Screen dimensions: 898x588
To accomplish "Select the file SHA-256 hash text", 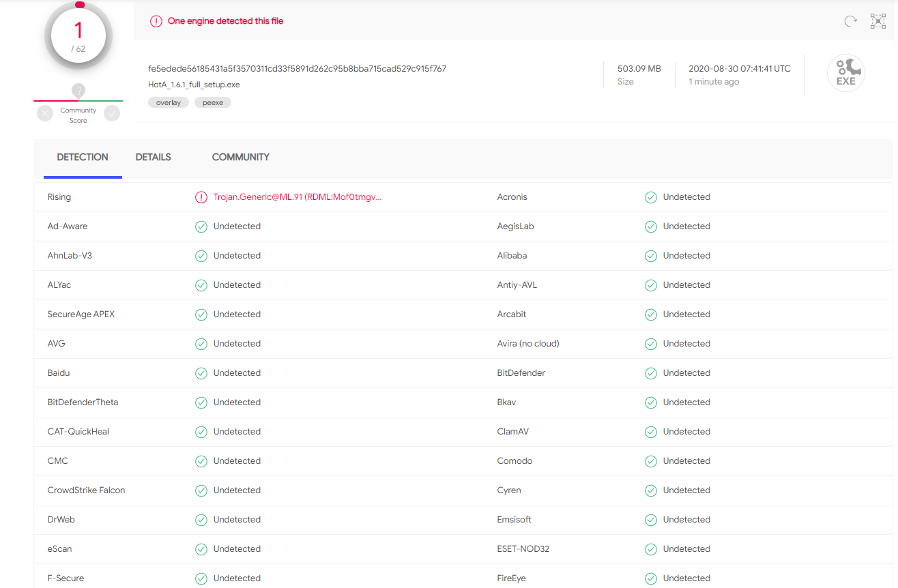I will click(x=298, y=69).
